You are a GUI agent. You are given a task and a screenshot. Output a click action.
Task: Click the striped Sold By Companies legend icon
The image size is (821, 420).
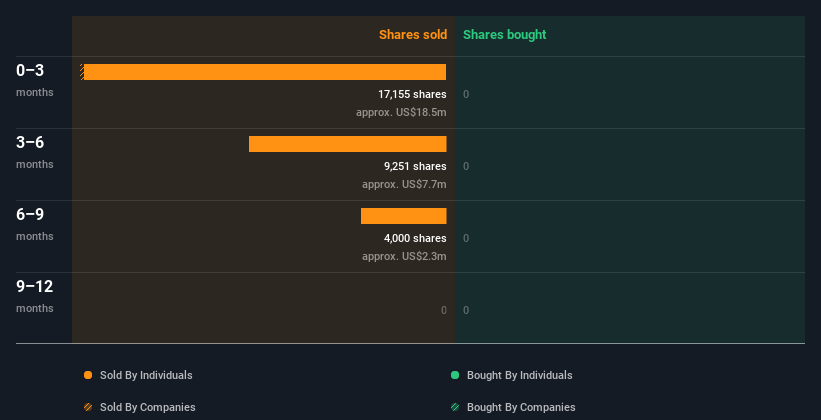[x=88, y=407]
